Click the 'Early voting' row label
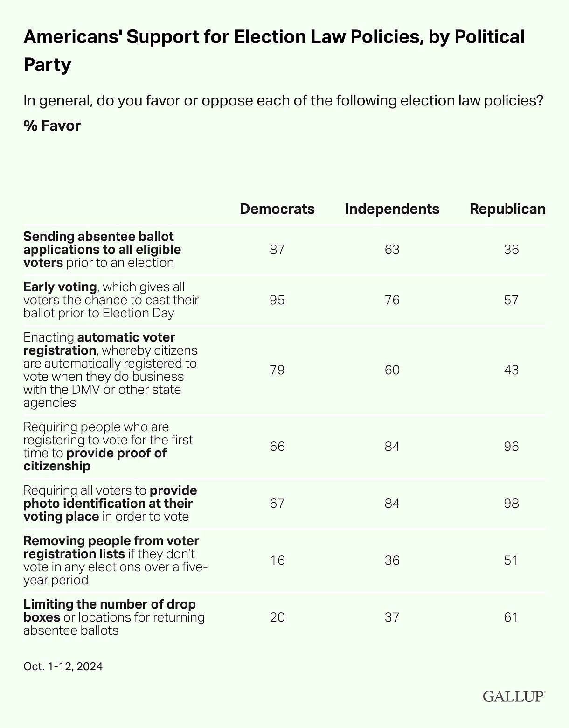The width and height of the screenshot is (569, 728). coord(111,300)
